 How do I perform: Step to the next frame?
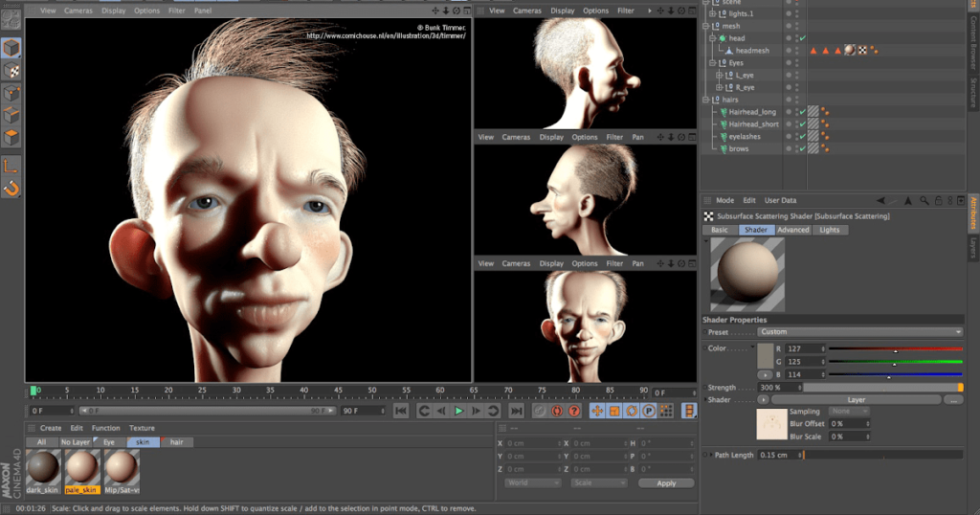(x=476, y=411)
